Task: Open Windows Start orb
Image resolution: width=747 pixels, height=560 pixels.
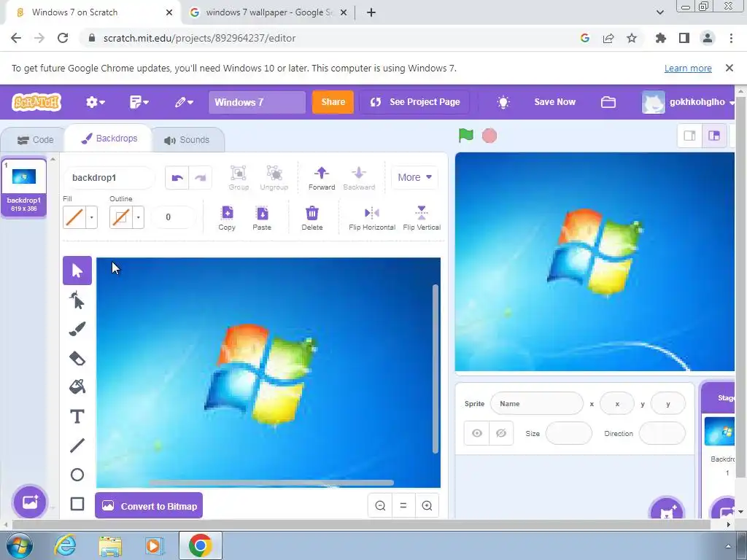Action: point(18,545)
